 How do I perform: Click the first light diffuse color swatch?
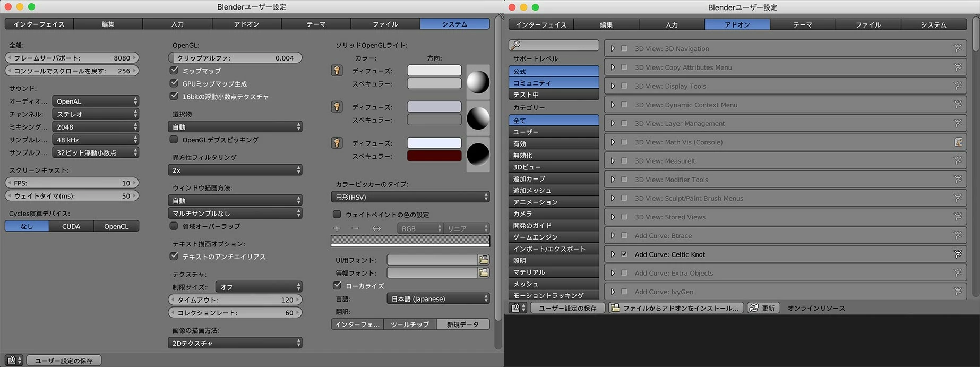[434, 71]
